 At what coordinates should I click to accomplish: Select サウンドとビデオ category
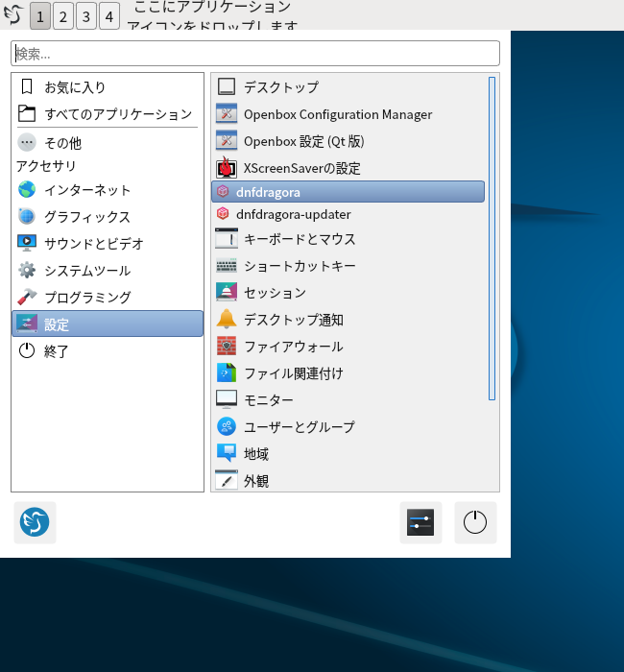108,243
